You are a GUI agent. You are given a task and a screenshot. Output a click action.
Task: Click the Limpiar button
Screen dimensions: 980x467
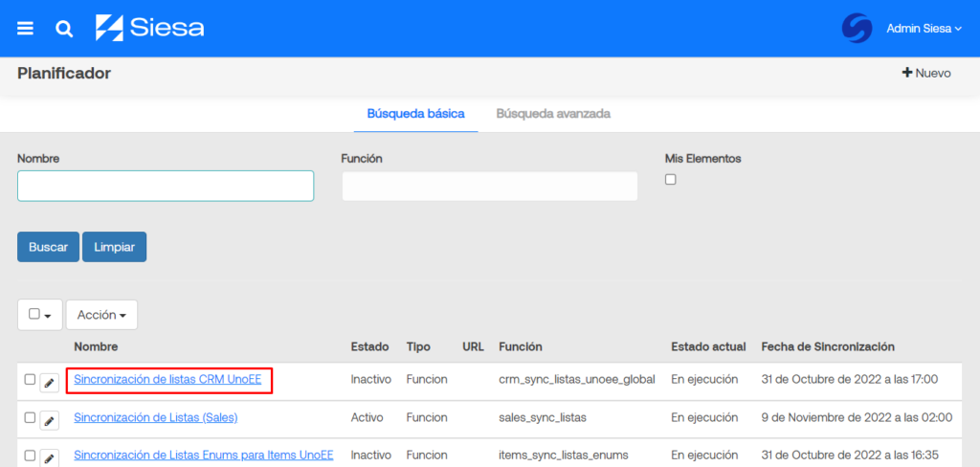[114, 247]
